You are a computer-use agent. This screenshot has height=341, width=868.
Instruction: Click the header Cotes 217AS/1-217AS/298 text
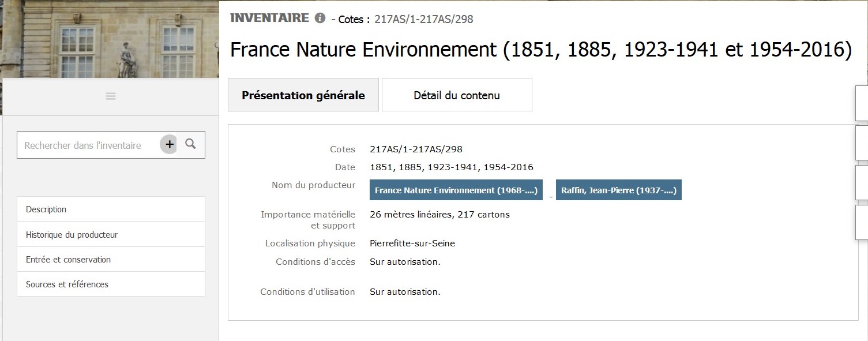(405, 19)
